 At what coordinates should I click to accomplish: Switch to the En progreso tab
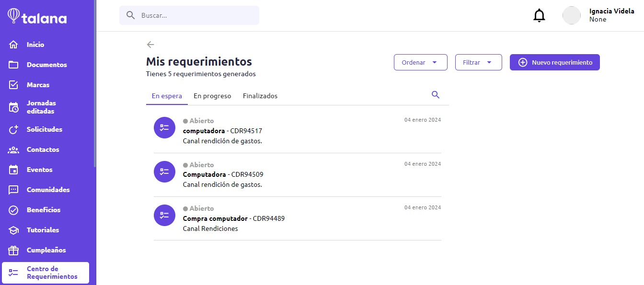pos(212,96)
